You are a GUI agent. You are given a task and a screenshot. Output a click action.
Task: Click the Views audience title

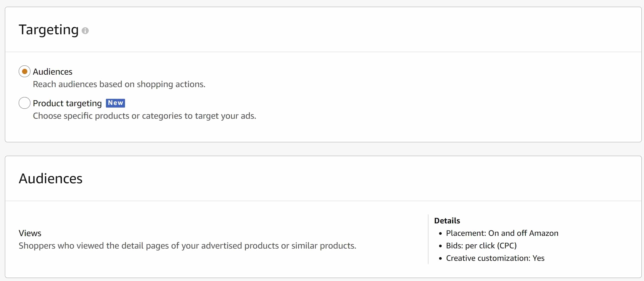coord(30,233)
